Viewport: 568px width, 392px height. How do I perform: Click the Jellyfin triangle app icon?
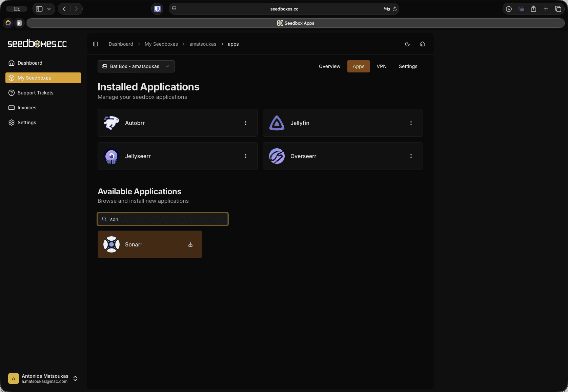[277, 123]
